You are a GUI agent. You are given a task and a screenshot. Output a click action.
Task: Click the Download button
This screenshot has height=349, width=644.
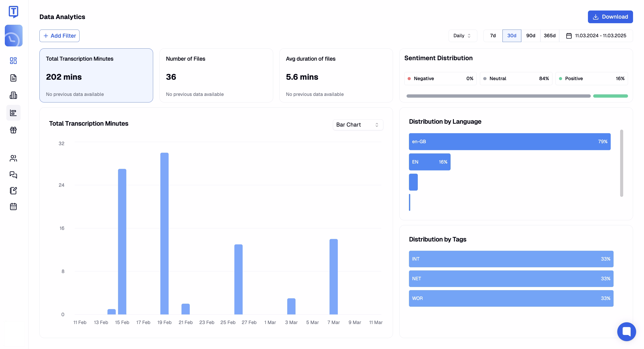pyautogui.click(x=610, y=17)
